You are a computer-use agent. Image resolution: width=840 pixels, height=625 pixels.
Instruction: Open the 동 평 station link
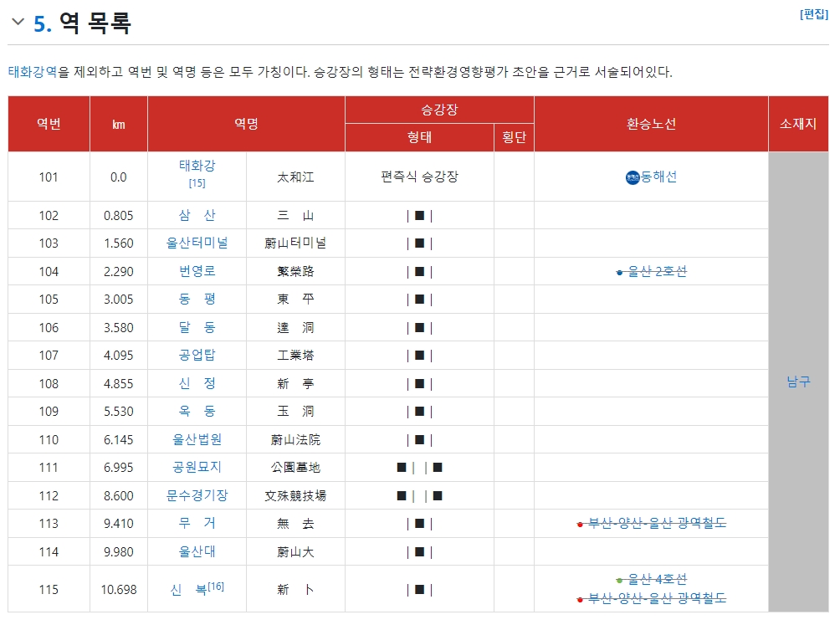pos(197,299)
